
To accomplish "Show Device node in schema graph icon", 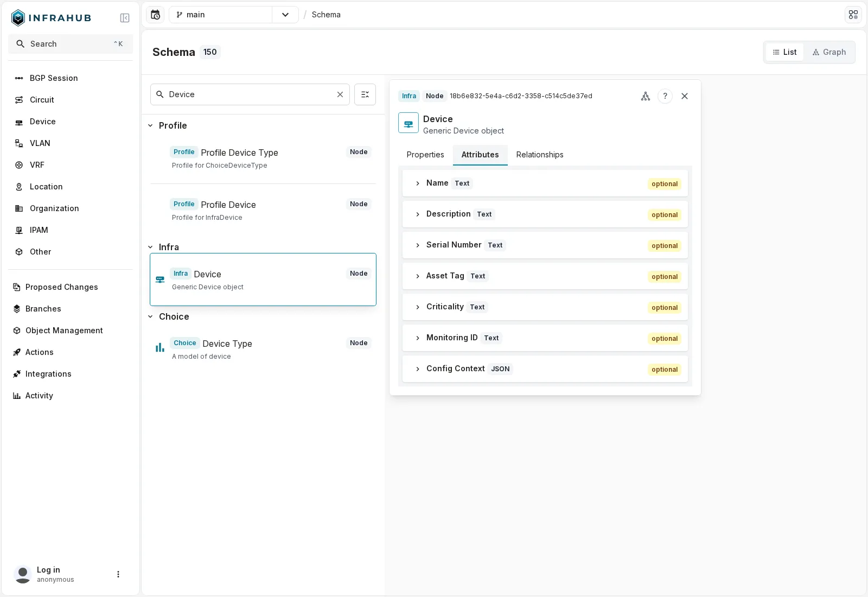I will click(x=646, y=96).
